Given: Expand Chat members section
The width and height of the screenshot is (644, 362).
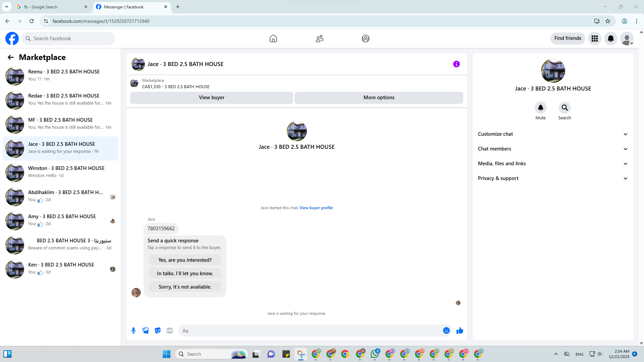Looking at the screenshot, I should click(x=552, y=149).
